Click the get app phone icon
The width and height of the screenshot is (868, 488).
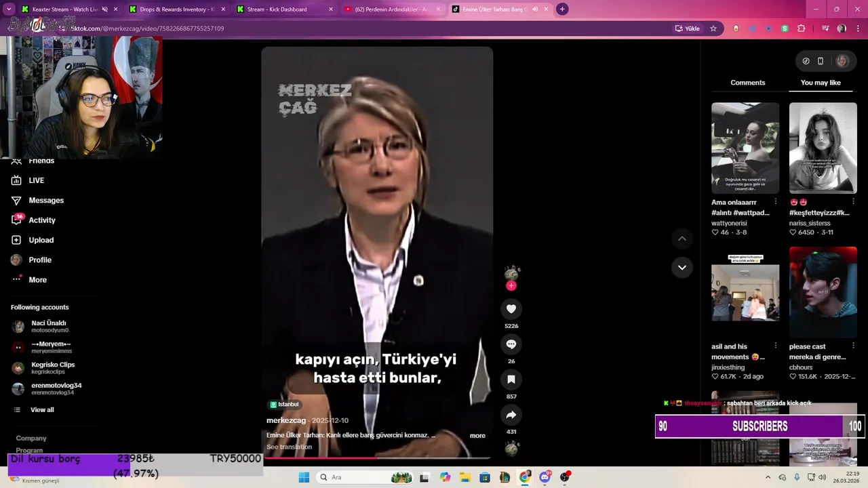821,61
